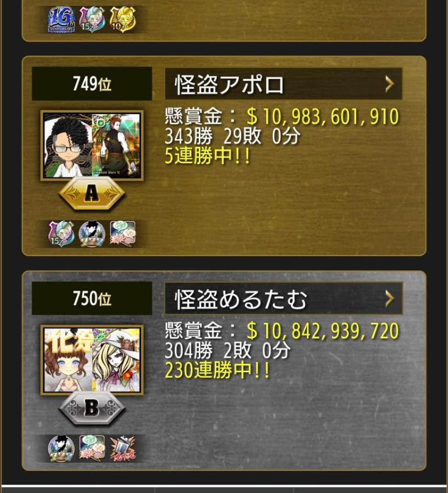This screenshot has width=448, height=493.
Task: Click the silver rank B emblem
Action: pos(92,408)
